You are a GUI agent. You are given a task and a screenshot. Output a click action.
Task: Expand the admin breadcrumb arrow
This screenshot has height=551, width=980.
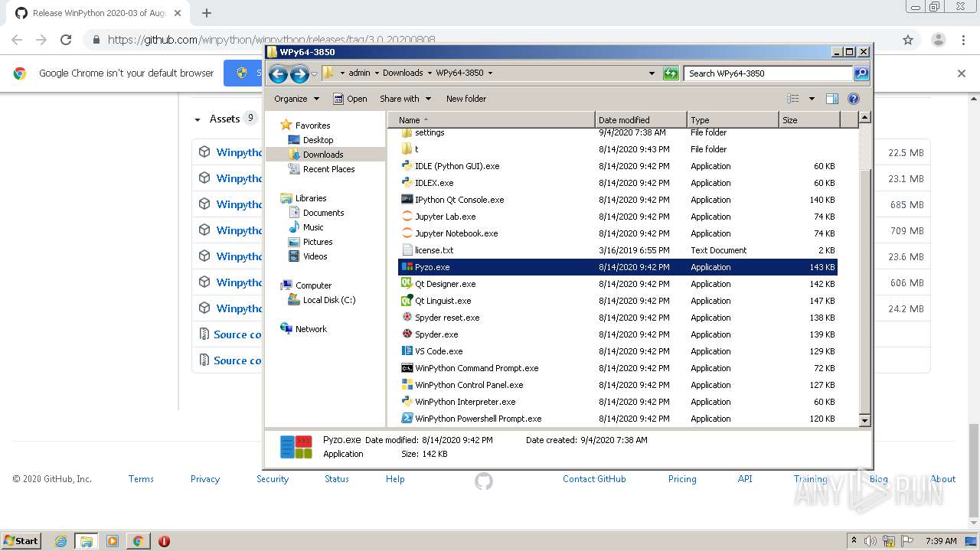(x=376, y=73)
